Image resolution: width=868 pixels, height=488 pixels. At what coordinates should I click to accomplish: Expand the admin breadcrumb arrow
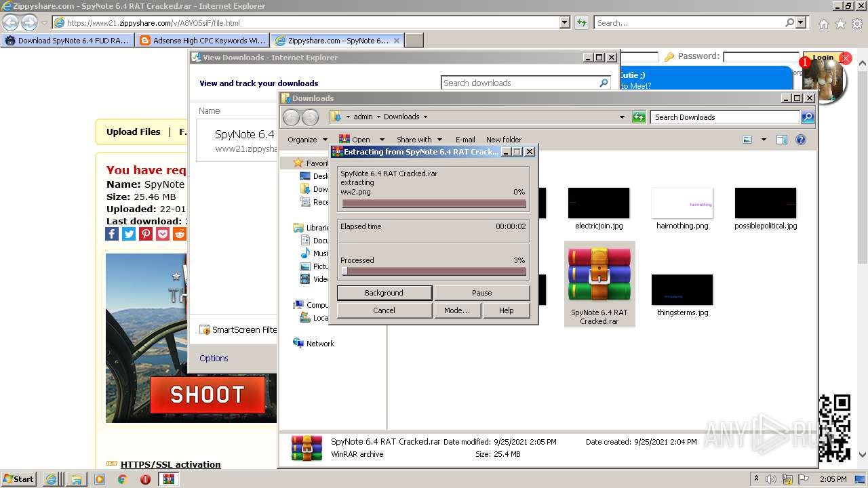[378, 117]
